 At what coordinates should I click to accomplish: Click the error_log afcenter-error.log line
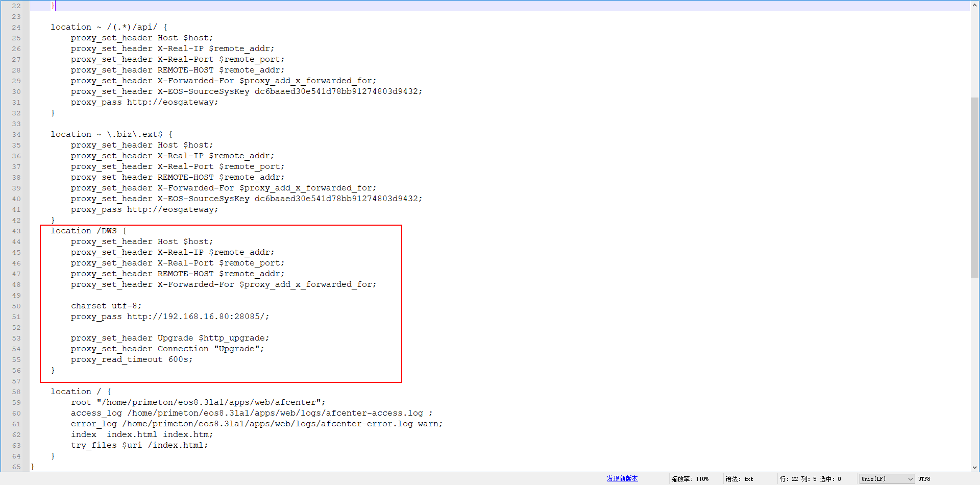pyautogui.click(x=256, y=424)
